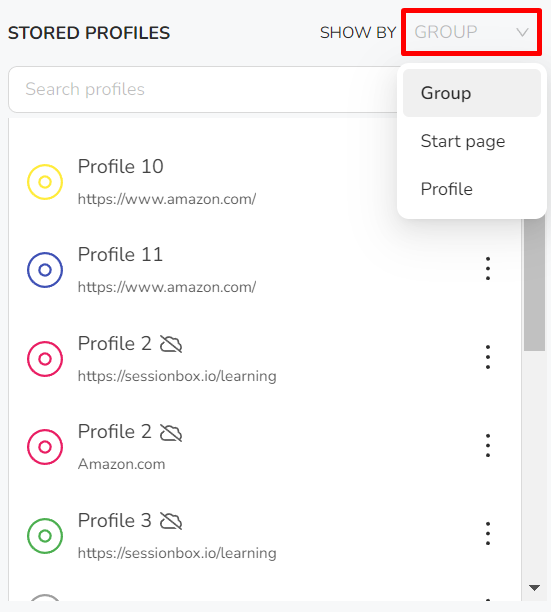This screenshot has height=612, width=551.
Task: Open Profile 10 amazon.com link
Action: coord(167,199)
